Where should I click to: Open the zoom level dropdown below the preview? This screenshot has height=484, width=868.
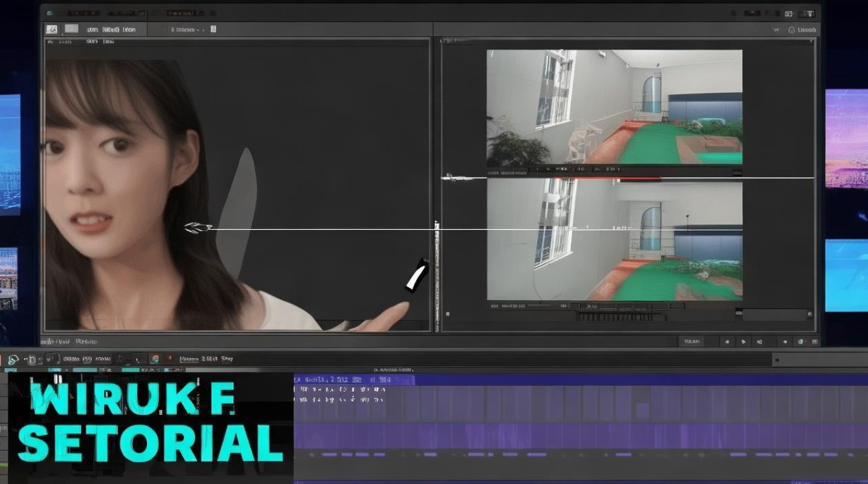(692, 342)
